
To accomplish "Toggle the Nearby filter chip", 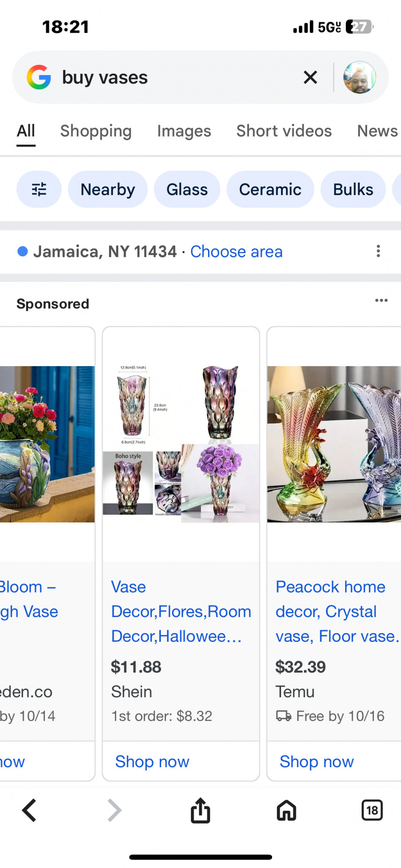I will coord(108,189).
